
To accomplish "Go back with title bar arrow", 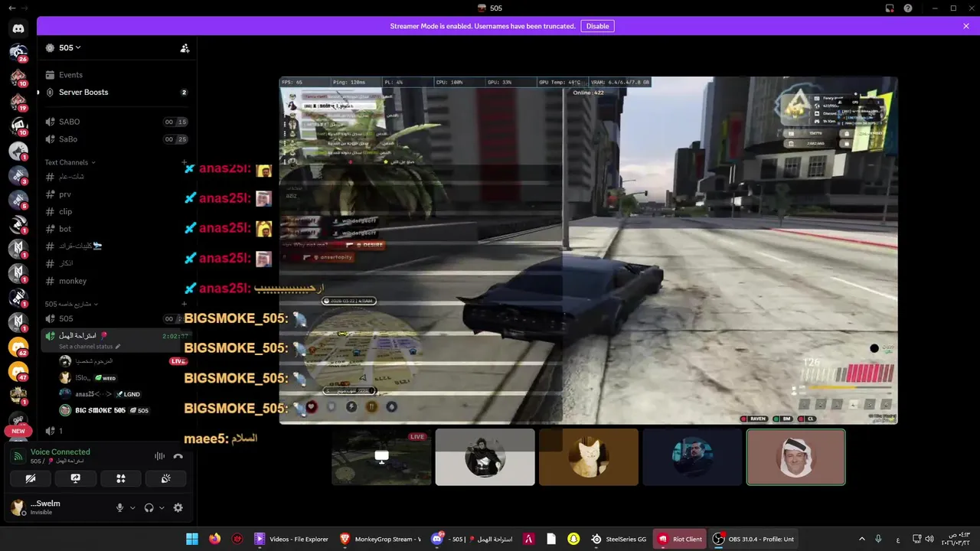I will 11,8.
